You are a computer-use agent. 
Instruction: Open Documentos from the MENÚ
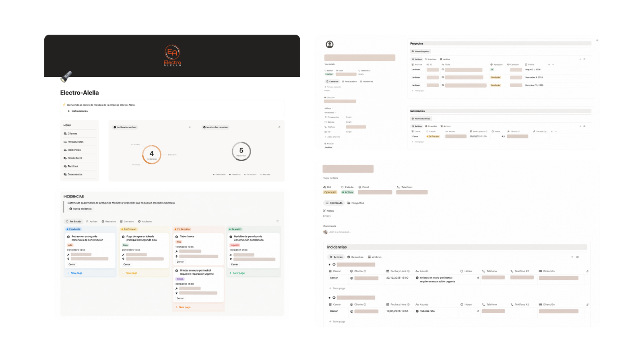(x=75, y=175)
